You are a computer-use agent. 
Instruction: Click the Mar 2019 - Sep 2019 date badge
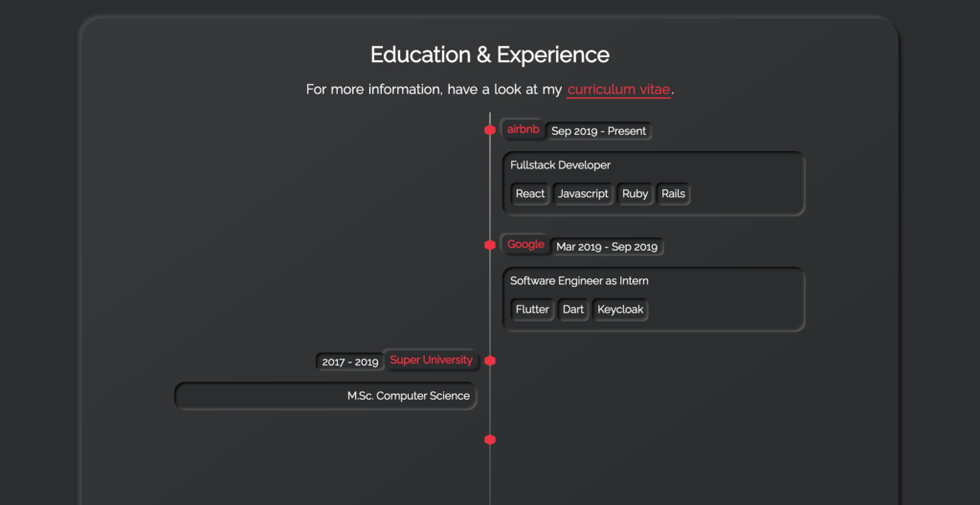click(607, 247)
